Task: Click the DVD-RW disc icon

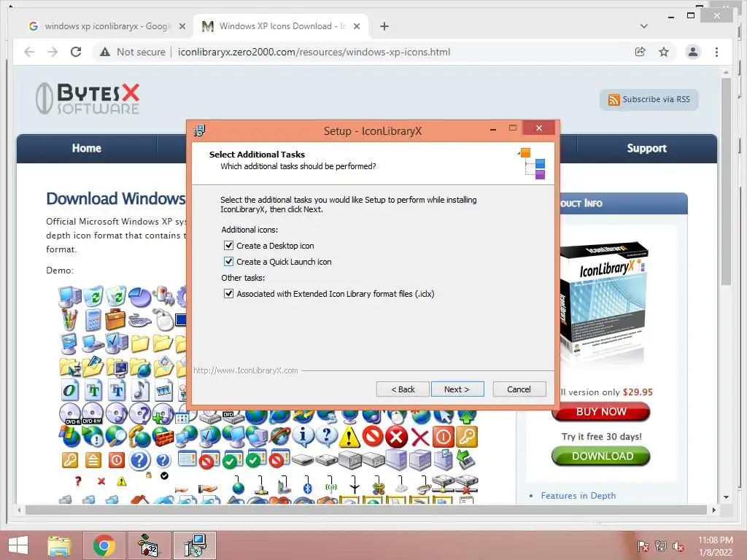Action: (93, 413)
